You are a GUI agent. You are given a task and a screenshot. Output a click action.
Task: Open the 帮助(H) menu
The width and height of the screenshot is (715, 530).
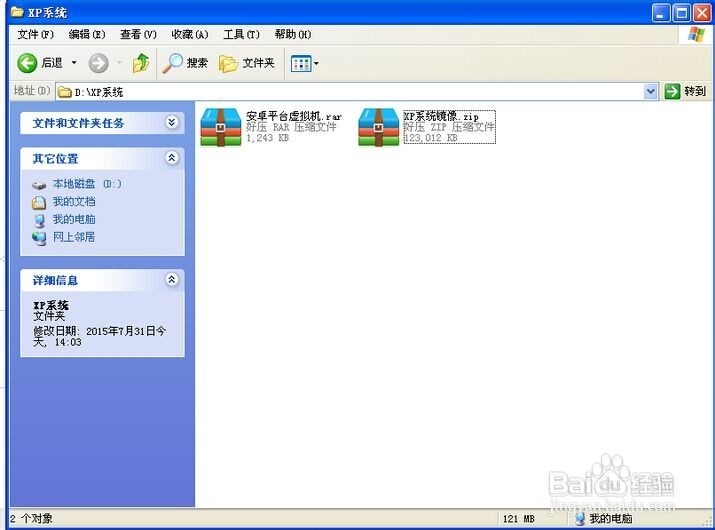(x=293, y=34)
